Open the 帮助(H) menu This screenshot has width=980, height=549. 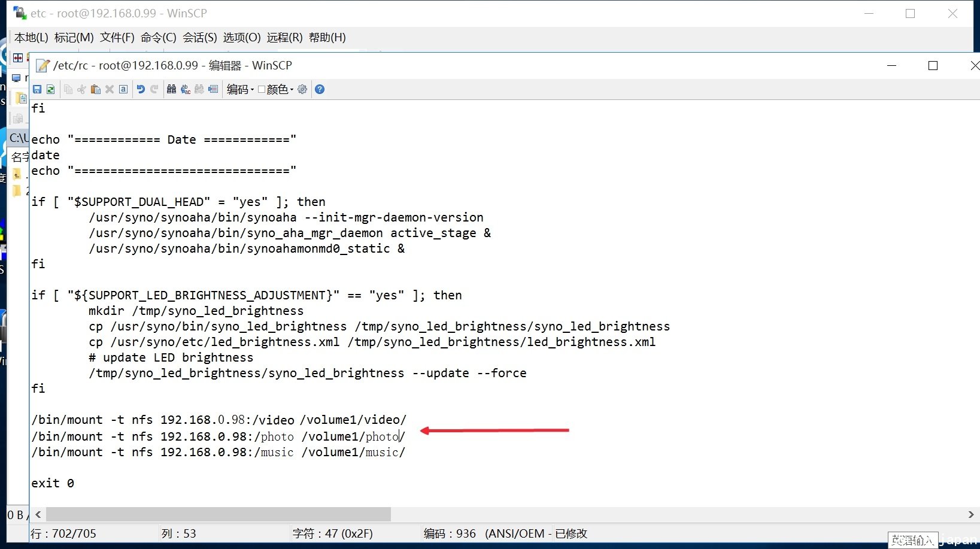coord(327,38)
